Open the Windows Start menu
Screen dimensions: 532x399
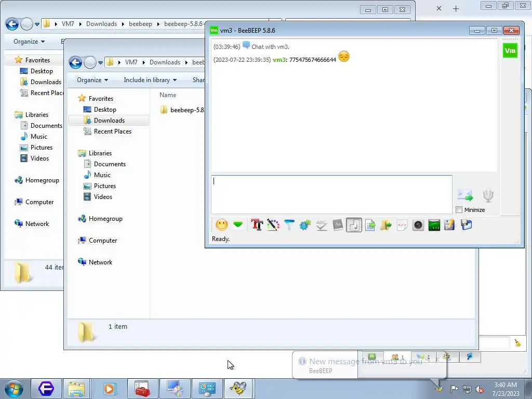[14, 389]
